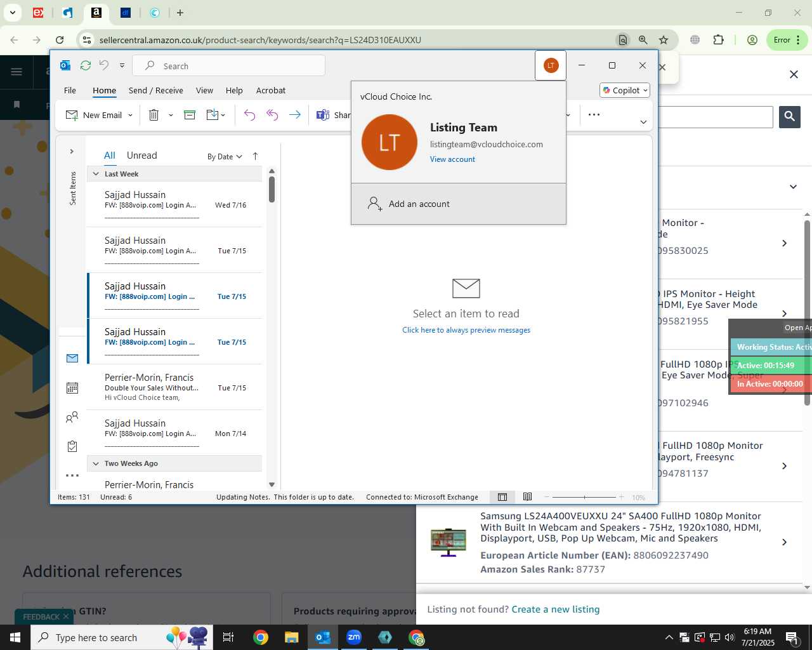Select the Unread messages filter
The height and width of the screenshot is (650, 812).
[x=141, y=156]
